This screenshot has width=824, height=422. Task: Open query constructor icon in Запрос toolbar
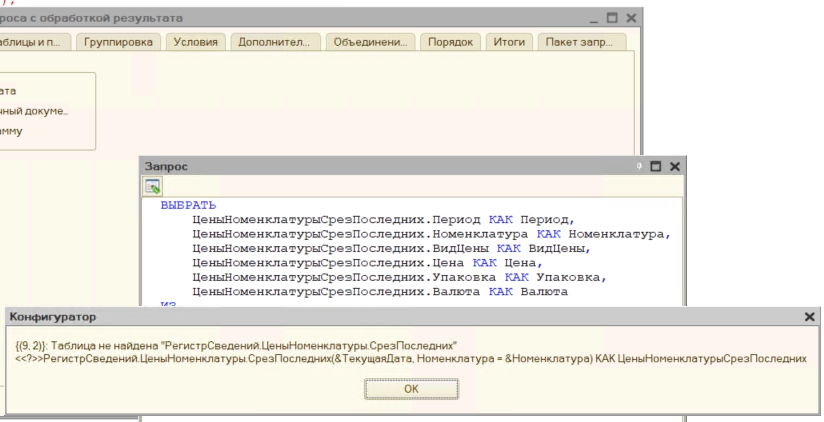(x=154, y=187)
